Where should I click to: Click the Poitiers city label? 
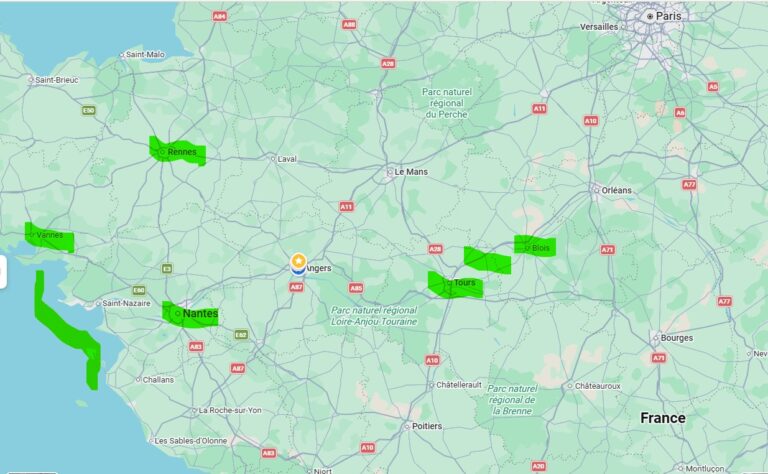click(427, 426)
